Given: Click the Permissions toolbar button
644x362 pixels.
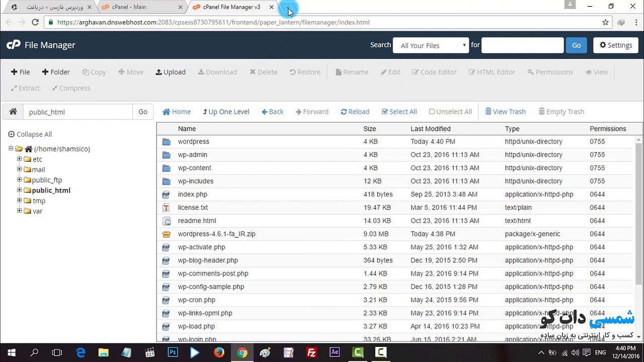Looking at the screenshot, I should [x=550, y=72].
